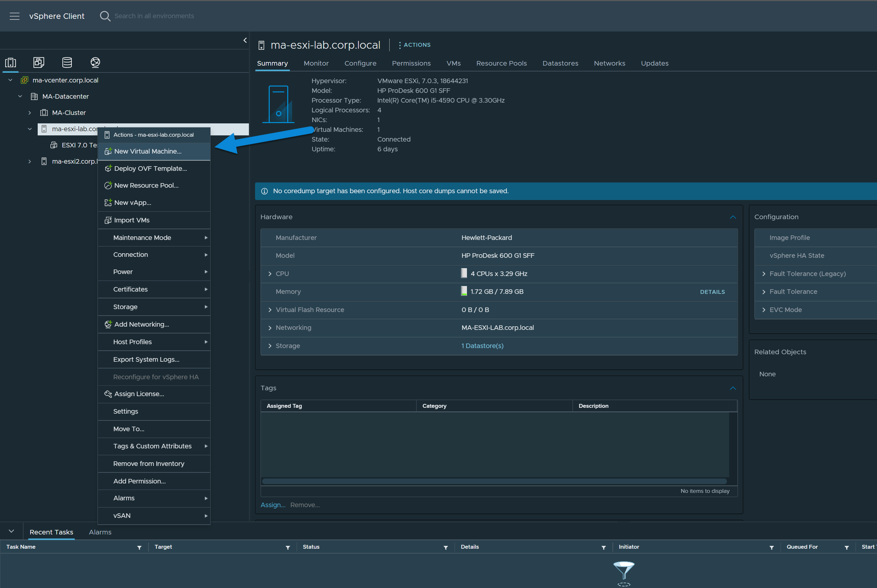Open the Power submenu
Image resolution: width=877 pixels, height=588 pixels.
pos(154,272)
